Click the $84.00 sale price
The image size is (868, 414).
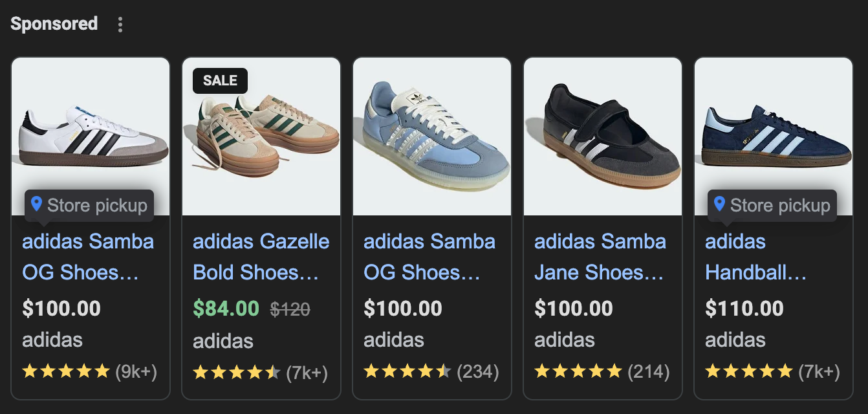pyautogui.click(x=226, y=309)
